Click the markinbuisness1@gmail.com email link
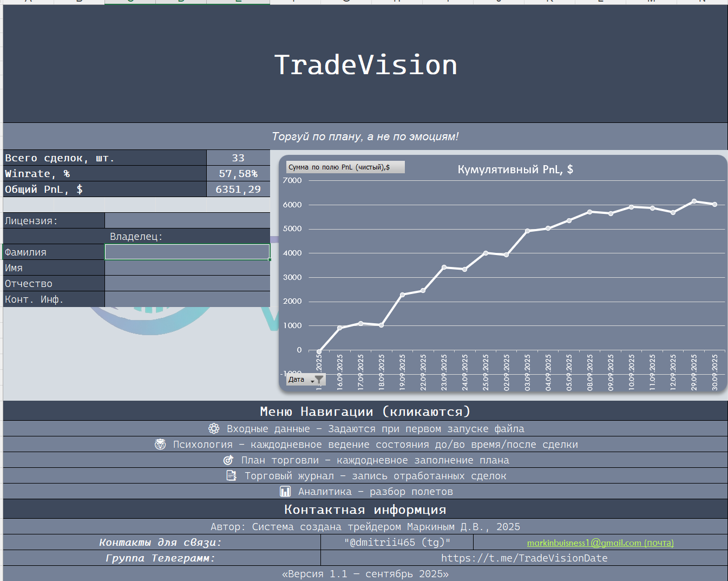The image size is (728, 581). [600, 543]
